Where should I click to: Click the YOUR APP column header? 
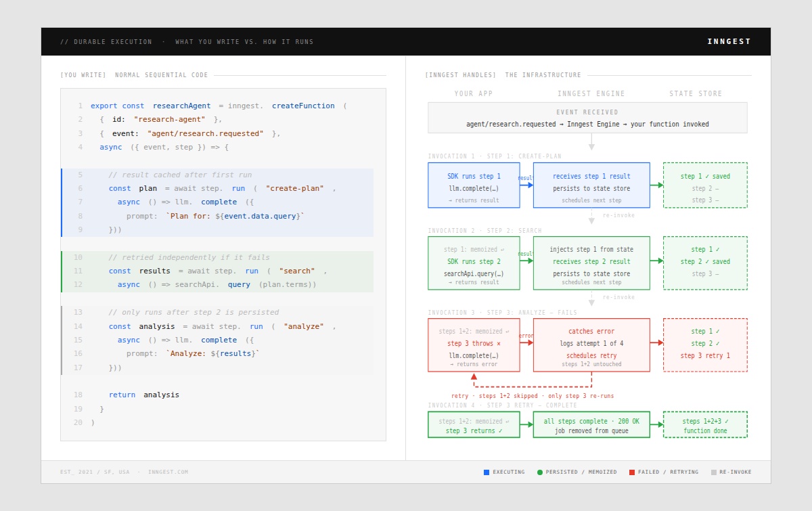[474, 94]
